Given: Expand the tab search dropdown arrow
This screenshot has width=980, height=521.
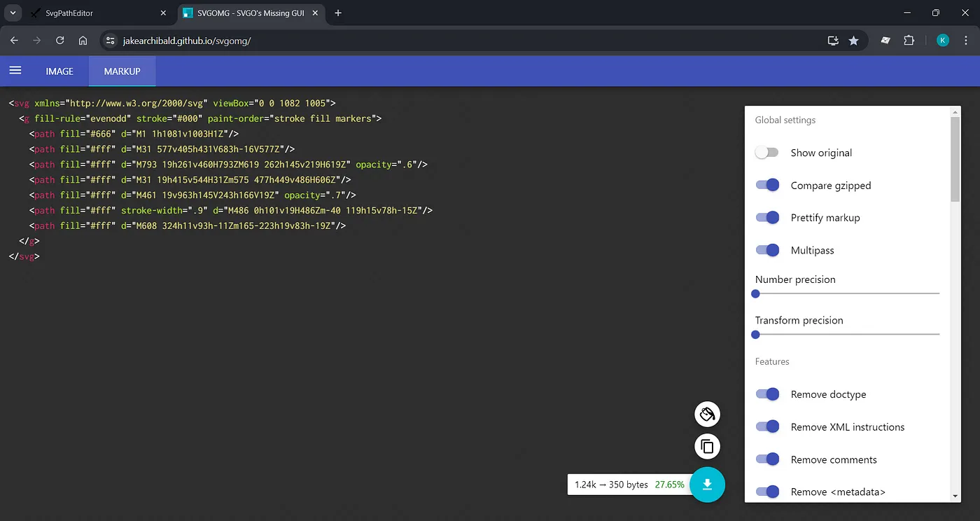Looking at the screenshot, I should 13,13.
